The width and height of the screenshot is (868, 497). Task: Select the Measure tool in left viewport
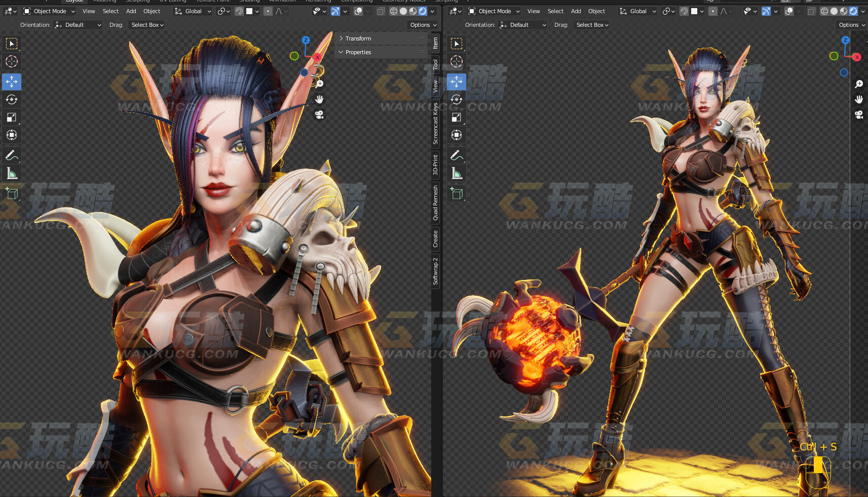[x=12, y=173]
